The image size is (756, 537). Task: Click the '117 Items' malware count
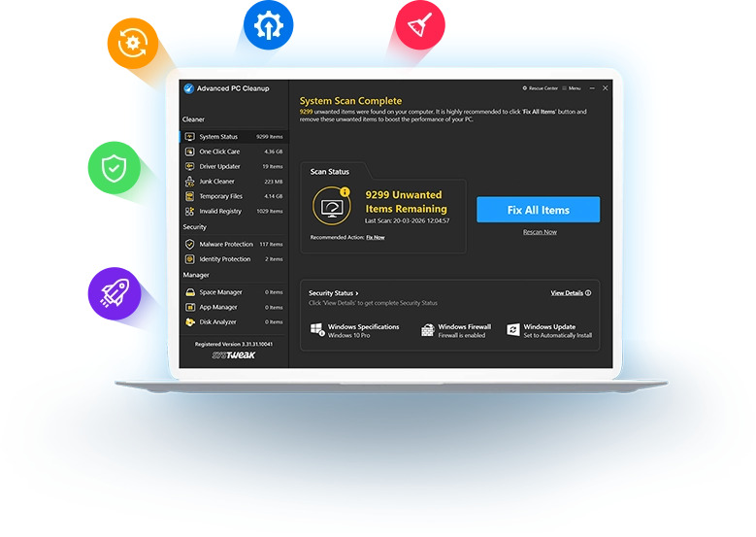tap(271, 244)
